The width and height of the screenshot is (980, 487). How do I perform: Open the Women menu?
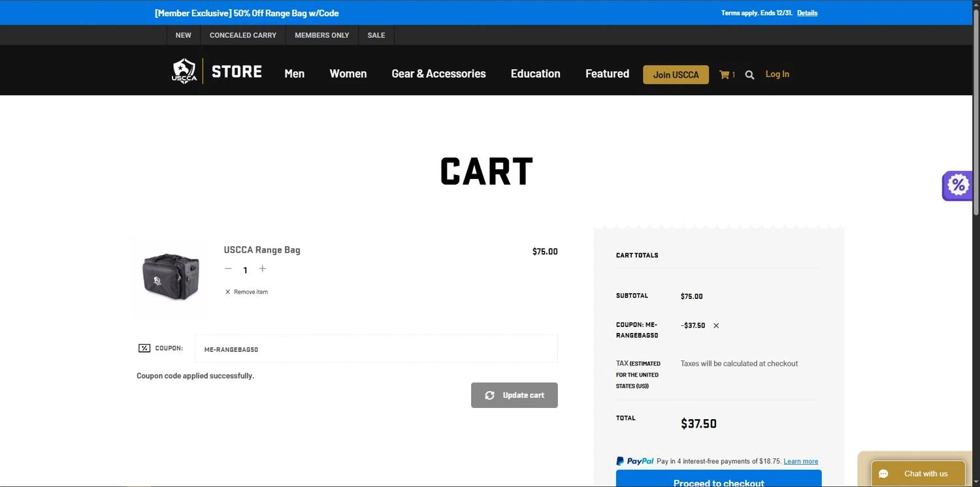point(348,74)
